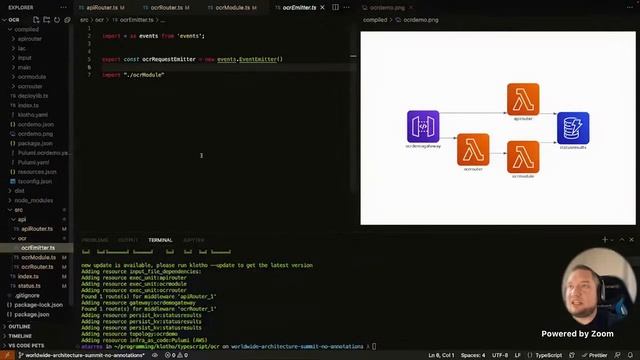Open ocrModule.ts in the file tree
Viewport: 640px width, 360px height.
[38, 257]
